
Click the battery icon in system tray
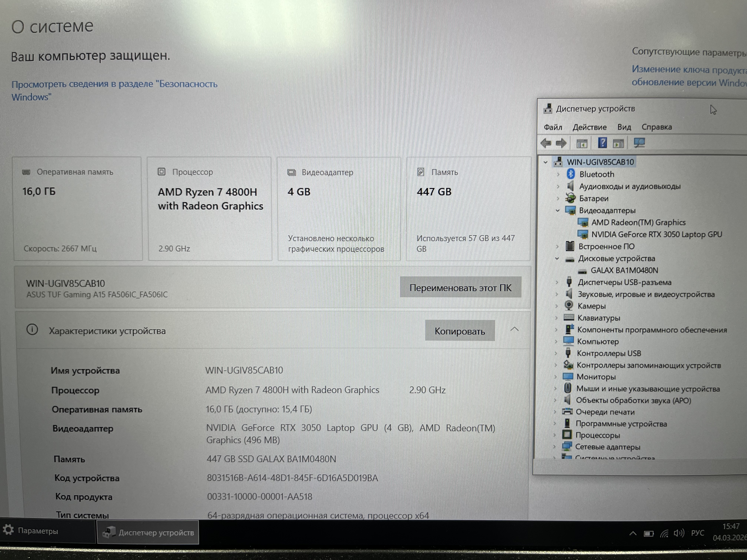coord(648,534)
